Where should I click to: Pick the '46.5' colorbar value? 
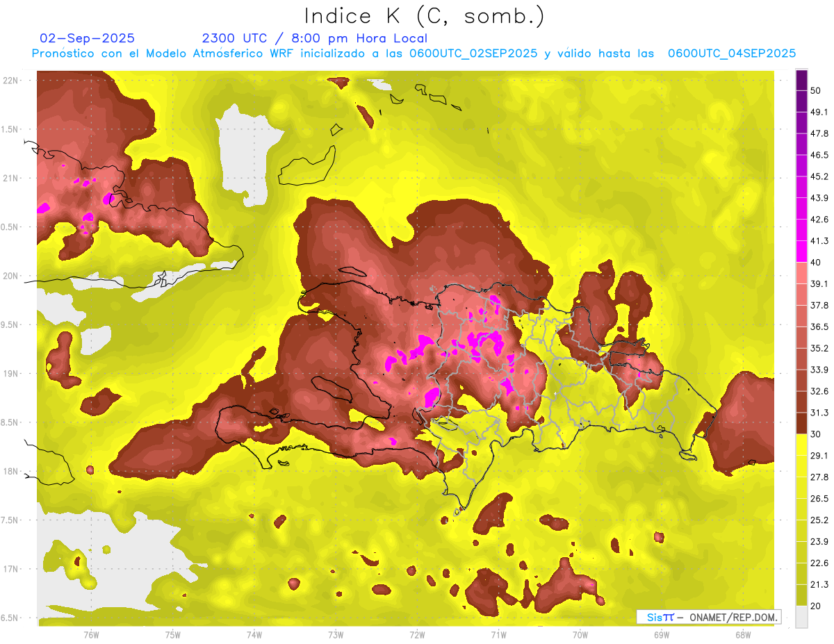coord(819,155)
